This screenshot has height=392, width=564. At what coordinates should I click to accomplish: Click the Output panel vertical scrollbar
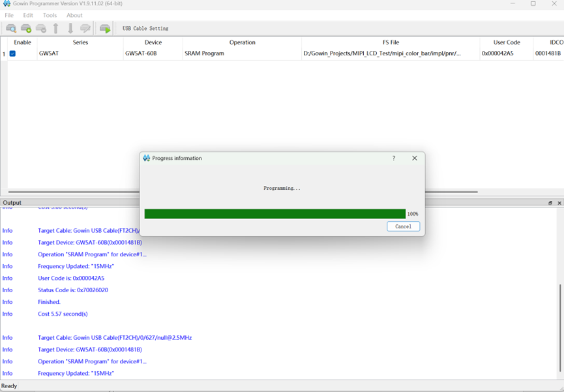tap(560, 327)
